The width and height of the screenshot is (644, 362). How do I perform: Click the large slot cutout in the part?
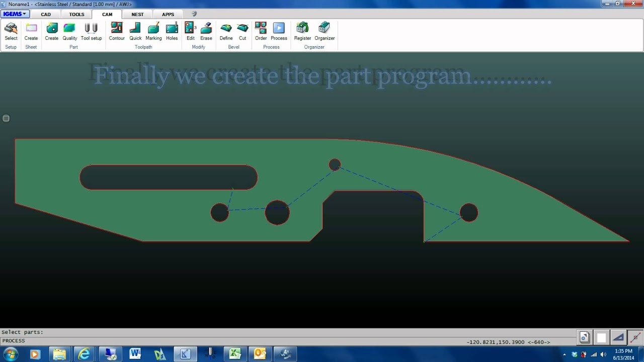point(169,177)
